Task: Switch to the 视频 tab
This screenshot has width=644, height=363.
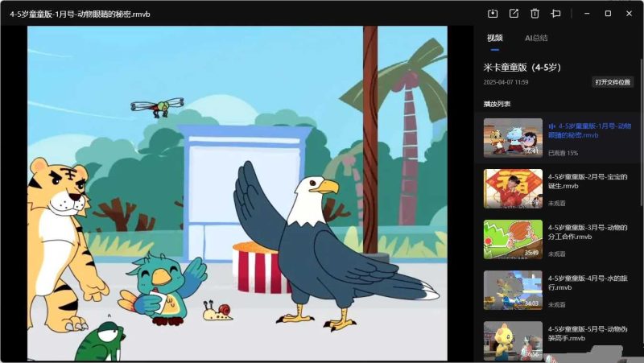Action: coord(494,38)
